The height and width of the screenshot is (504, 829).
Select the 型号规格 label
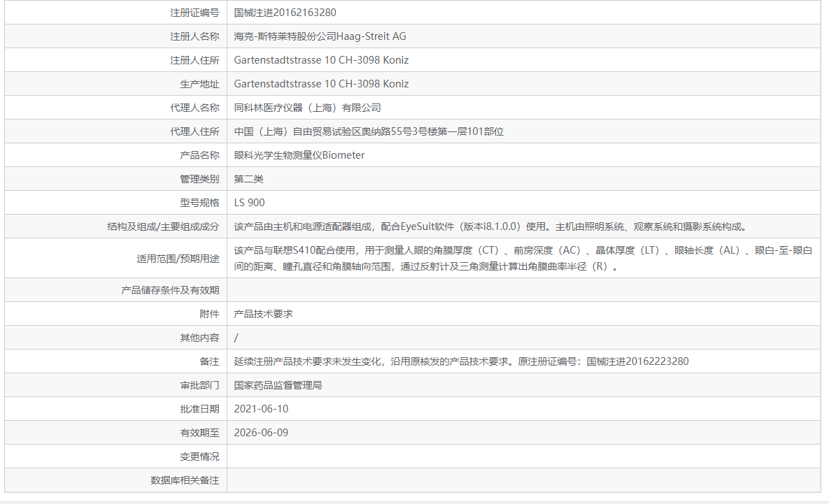(199, 203)
